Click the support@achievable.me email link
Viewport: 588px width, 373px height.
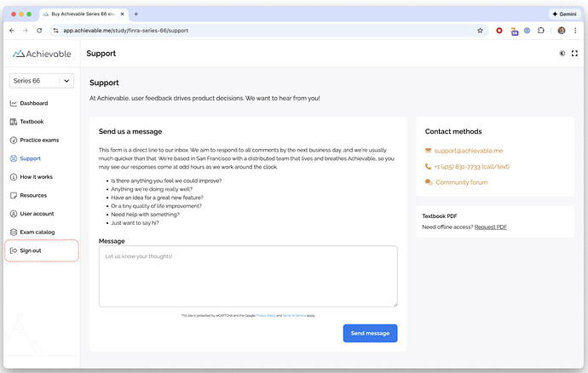point(464,151)
